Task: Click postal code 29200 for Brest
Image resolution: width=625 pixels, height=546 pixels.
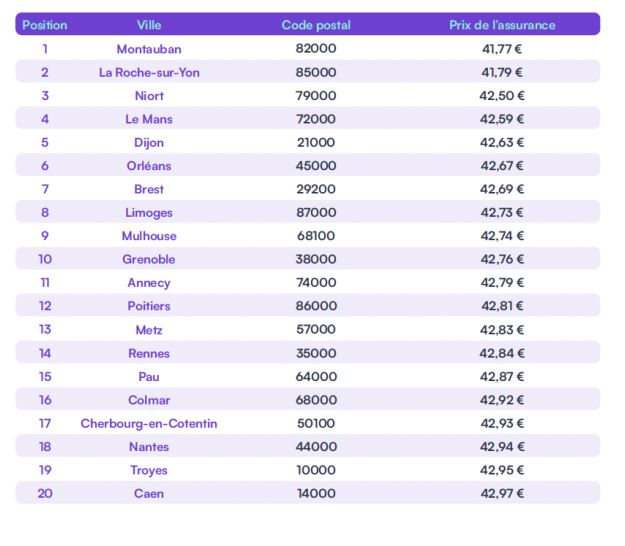Action: coord(316,189)
